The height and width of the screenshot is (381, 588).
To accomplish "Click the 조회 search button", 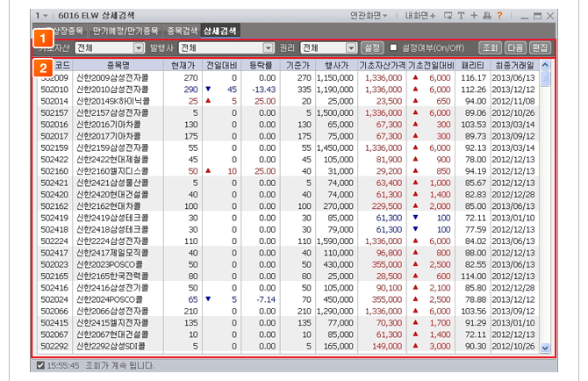I will [x=490, y=48].
